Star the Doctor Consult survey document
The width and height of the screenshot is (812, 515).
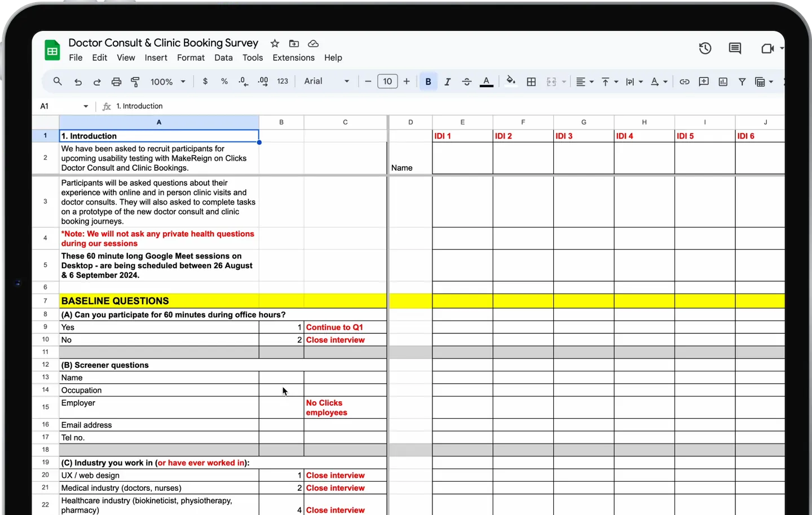point(275,43)
